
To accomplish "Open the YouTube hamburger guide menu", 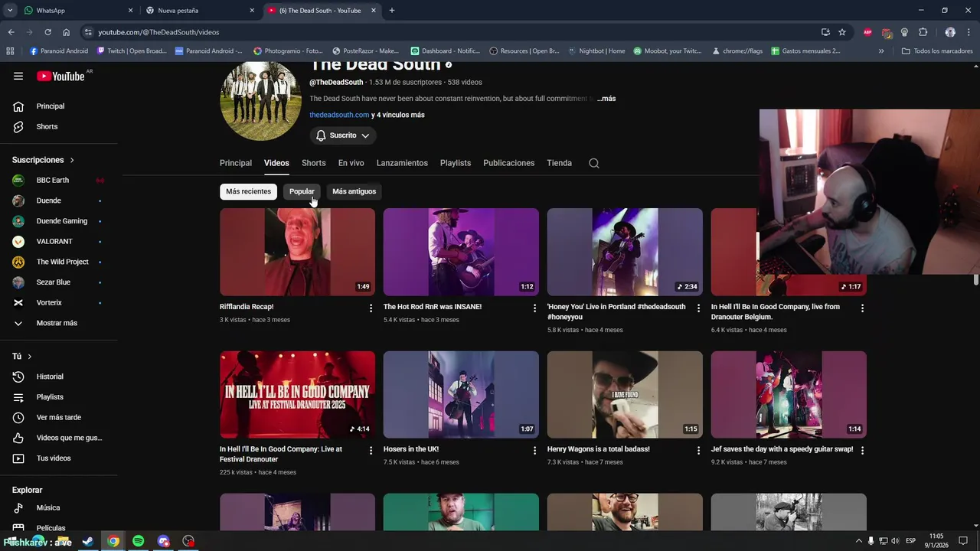I will (x=18, y=76).
